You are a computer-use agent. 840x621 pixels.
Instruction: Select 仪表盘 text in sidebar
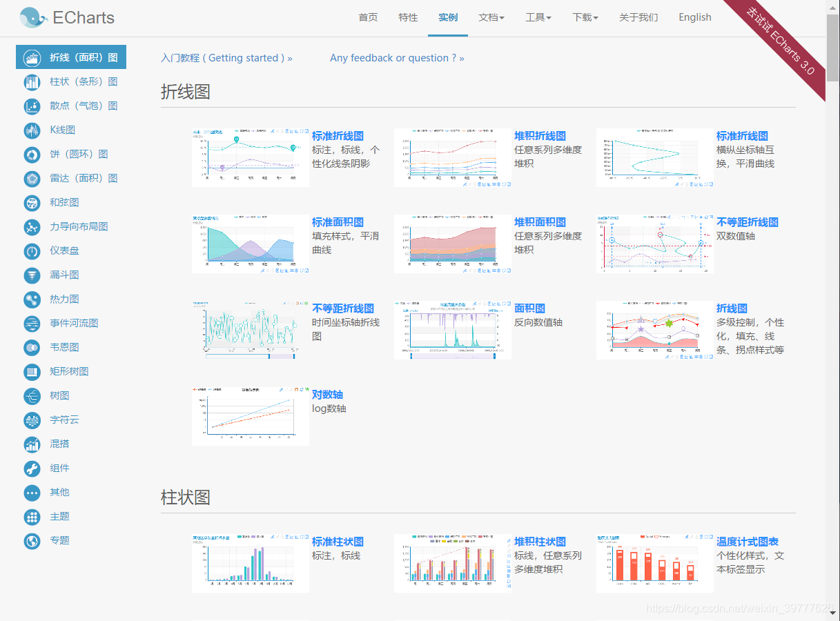(64, 251)
